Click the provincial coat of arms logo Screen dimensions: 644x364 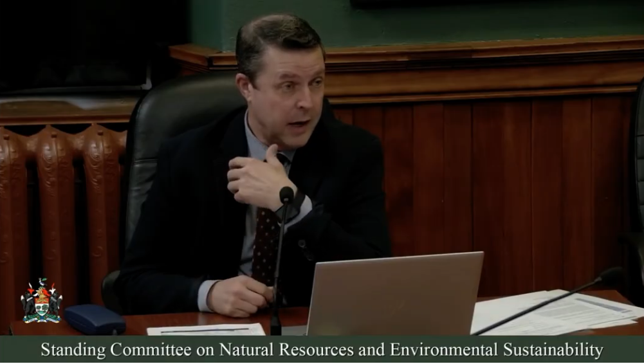click(41, 300)
